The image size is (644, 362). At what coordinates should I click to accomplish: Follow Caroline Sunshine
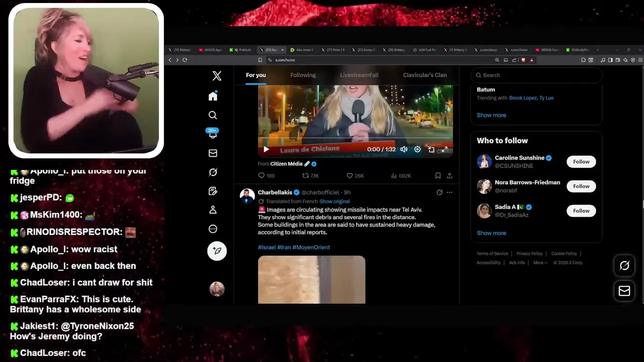(x=581, y=161)
